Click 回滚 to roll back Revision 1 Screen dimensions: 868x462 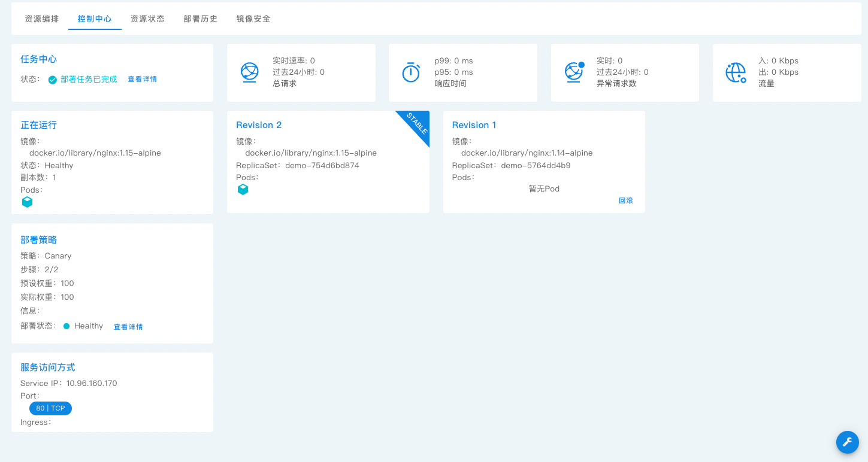(625, 200)
